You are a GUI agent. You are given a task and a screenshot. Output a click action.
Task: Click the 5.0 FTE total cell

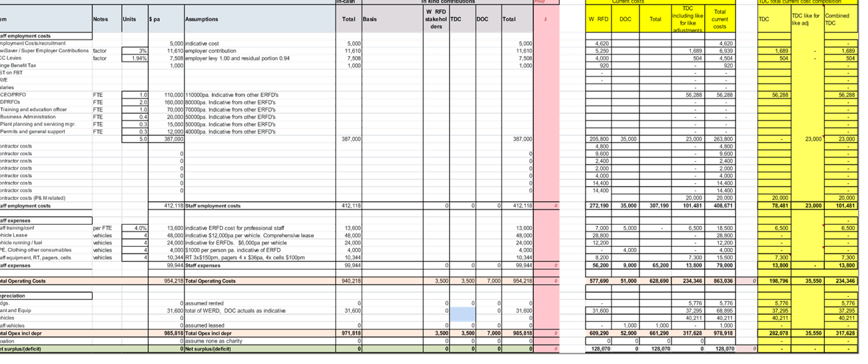pos(134,139)
